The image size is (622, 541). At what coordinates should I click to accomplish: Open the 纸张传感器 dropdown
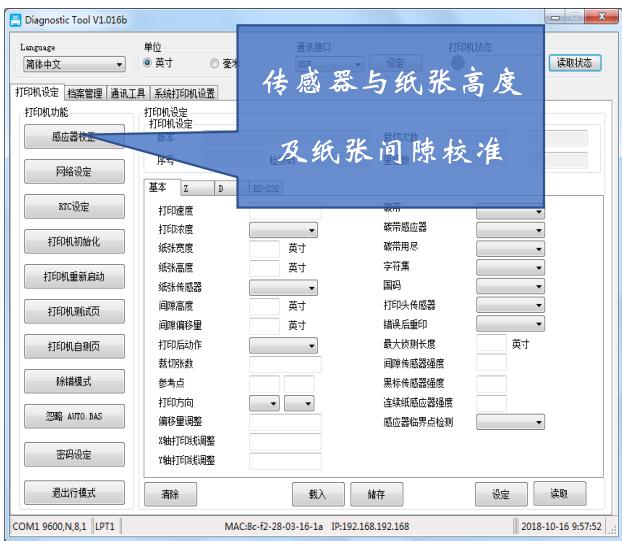coord(283,288)
